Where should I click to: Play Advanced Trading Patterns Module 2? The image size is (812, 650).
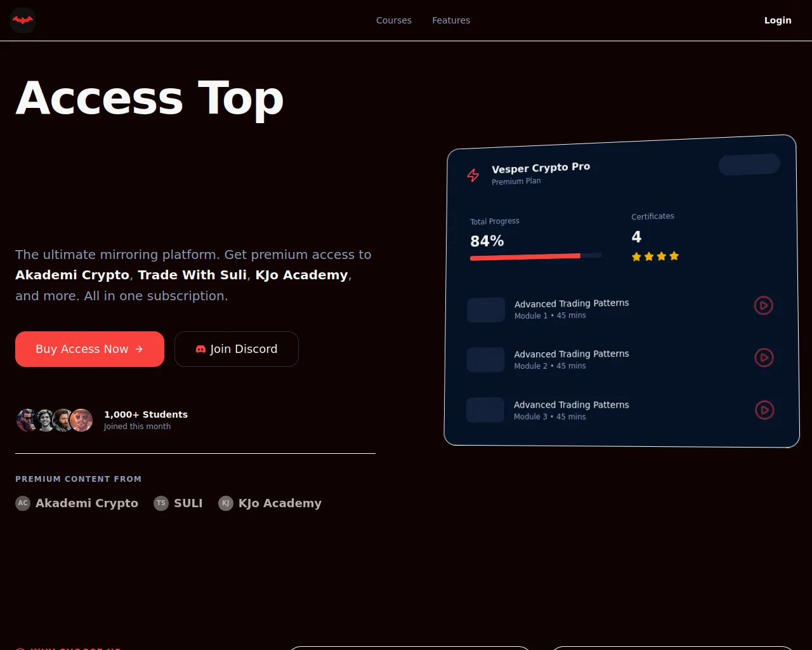click(x=764, y=357)
